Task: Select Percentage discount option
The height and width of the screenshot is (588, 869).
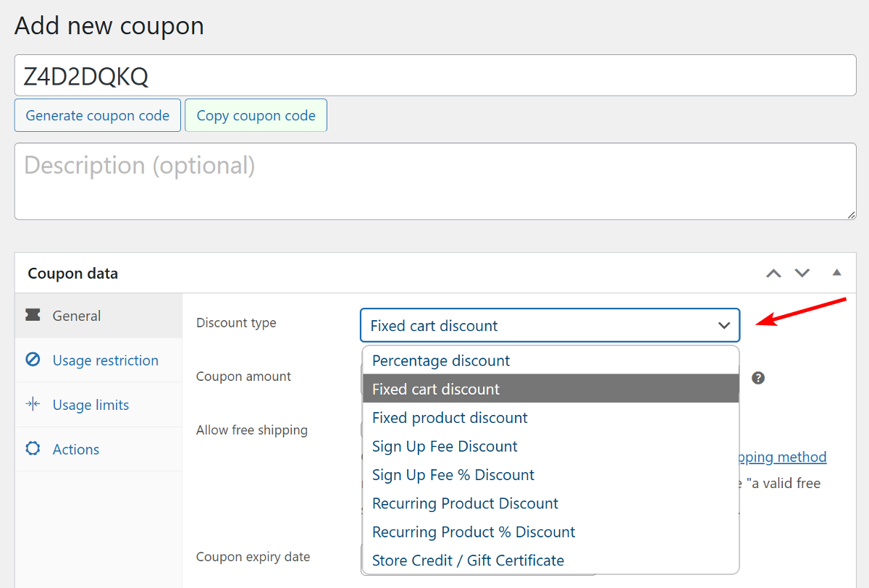Action: coord(441,361)
